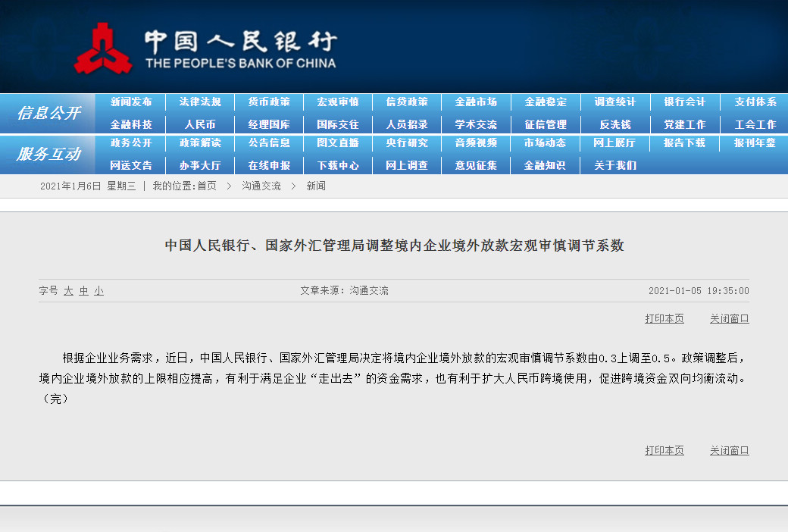Set font size to 小

click(98, 291)
